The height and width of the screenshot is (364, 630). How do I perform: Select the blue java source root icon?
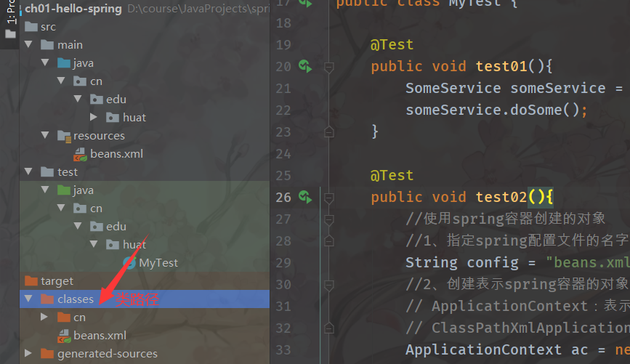tap(64, 62)
